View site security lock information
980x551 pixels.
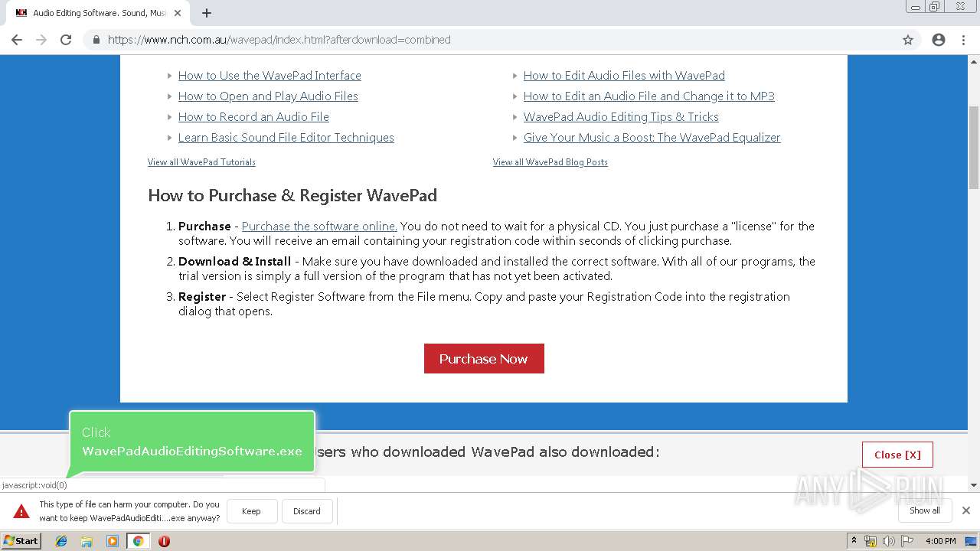pos(96,40)
